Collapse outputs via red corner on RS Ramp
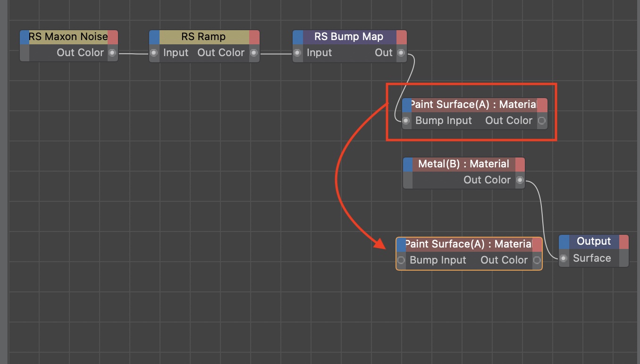Viewport: 640px width, 364px height. (254, 37)
